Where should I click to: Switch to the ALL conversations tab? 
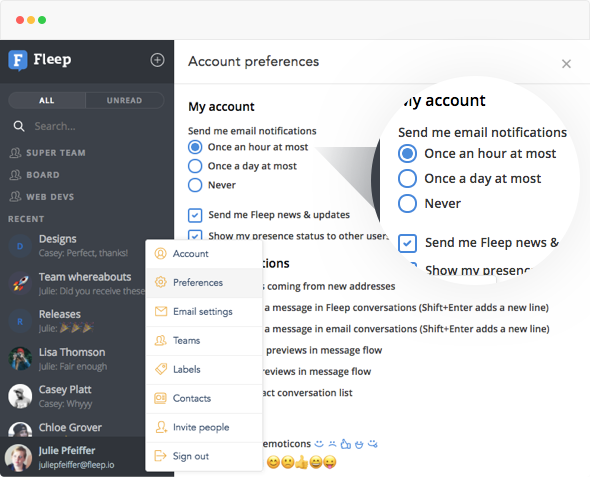tap(47, 100)
